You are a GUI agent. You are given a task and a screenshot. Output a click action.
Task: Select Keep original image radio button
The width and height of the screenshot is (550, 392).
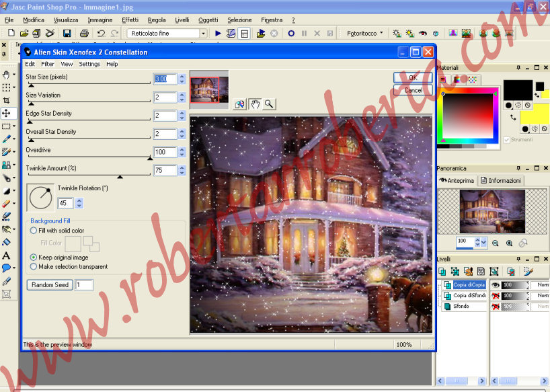point(34,258)
